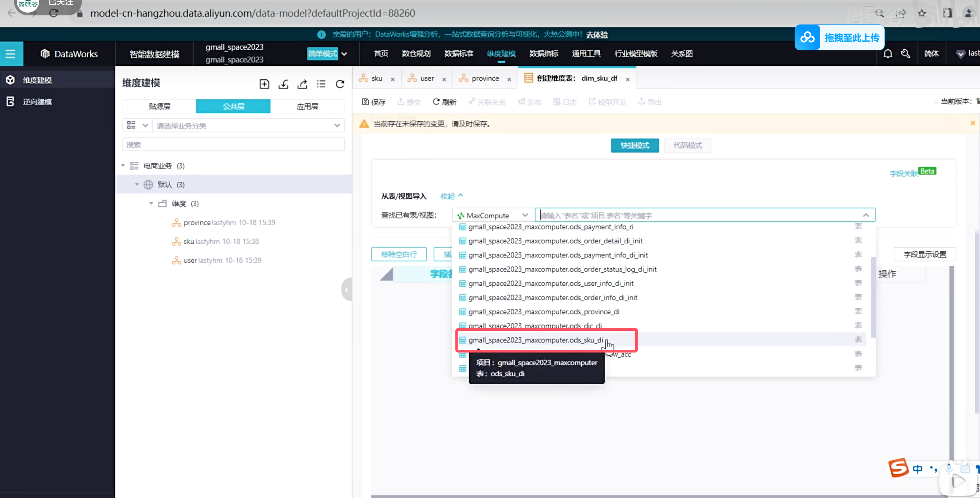This screenshot has height=498, width=980.
Task: Open the 数据指标 menu item
Action: [x=544, y=54]
